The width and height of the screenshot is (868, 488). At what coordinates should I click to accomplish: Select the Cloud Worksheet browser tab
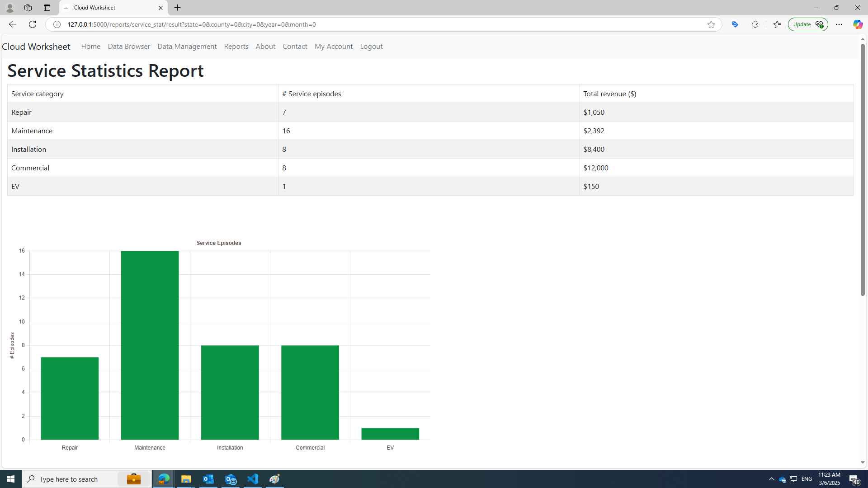point(113,8)
